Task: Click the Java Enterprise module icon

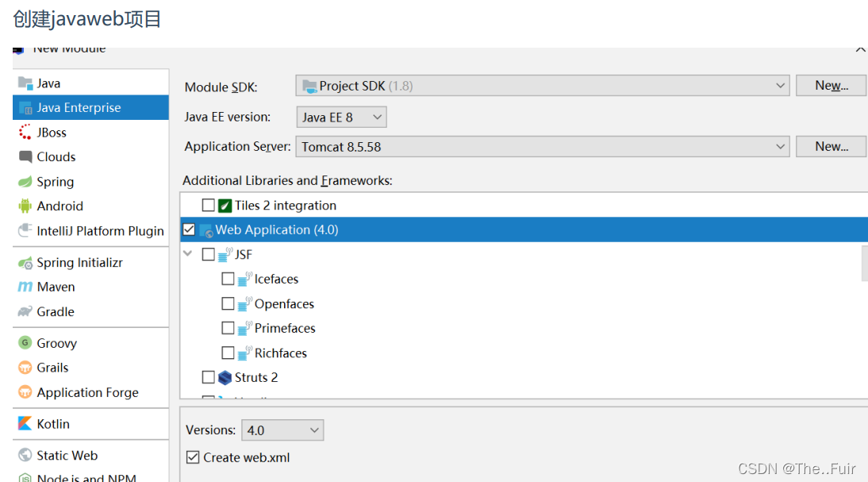Action: [x=25, y=107]
